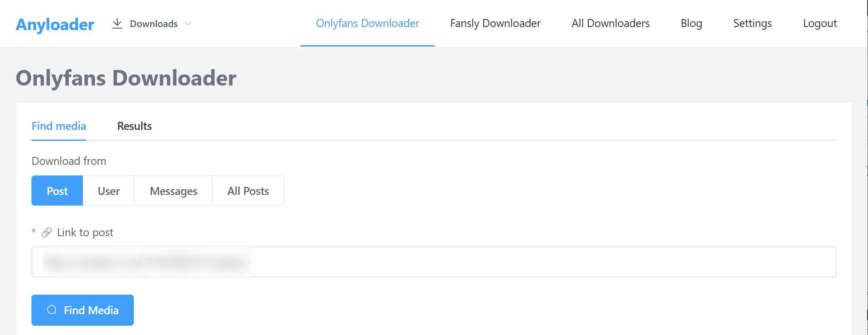Viewport: 868px width, 335px height.
Task: Open Settings from the navigation
Action: (752, 23)
